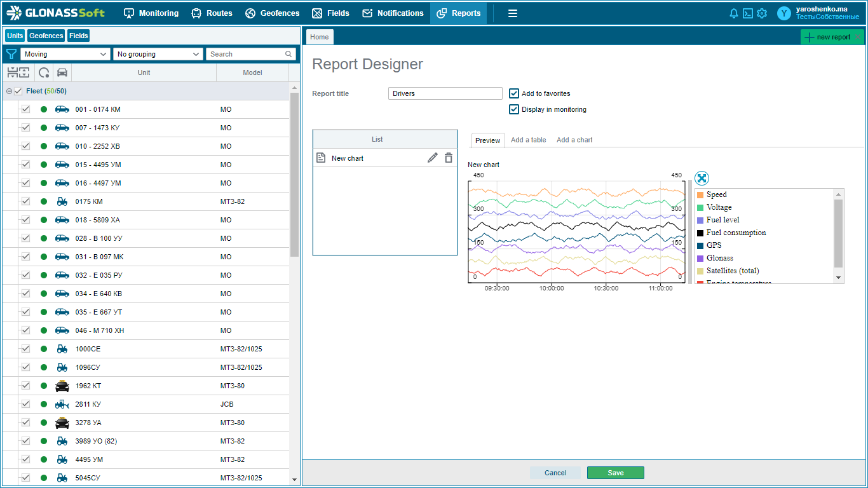The width and height of the screenshot is (868, 488).
Task: Click the GPS dark blue legend swatch
Action: pos(700,246)
